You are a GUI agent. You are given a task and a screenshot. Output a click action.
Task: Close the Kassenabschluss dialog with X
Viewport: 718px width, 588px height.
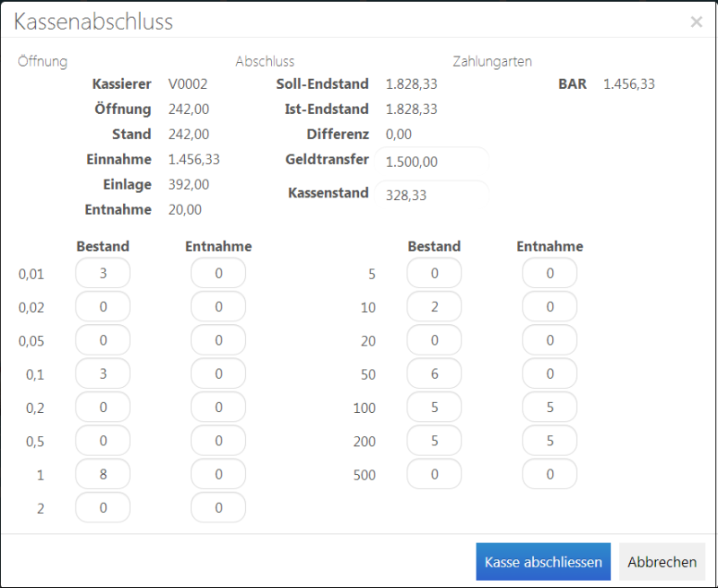tap(696, 22)
